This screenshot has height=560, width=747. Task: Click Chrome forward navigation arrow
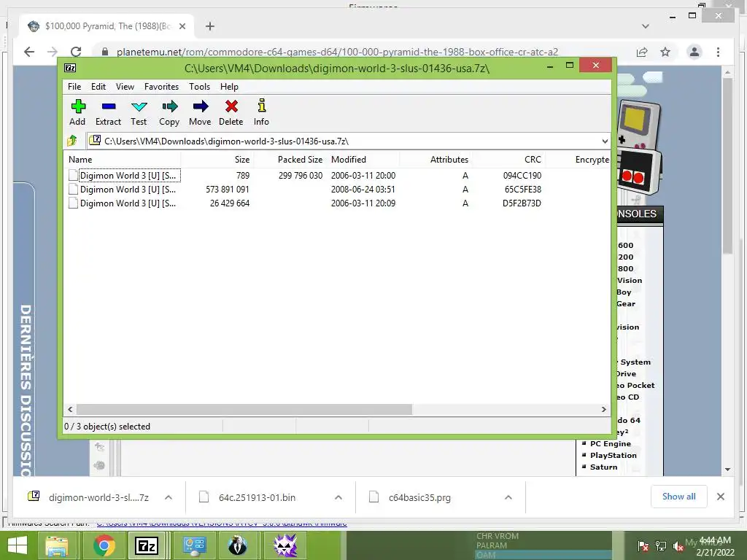pos(53,52)
